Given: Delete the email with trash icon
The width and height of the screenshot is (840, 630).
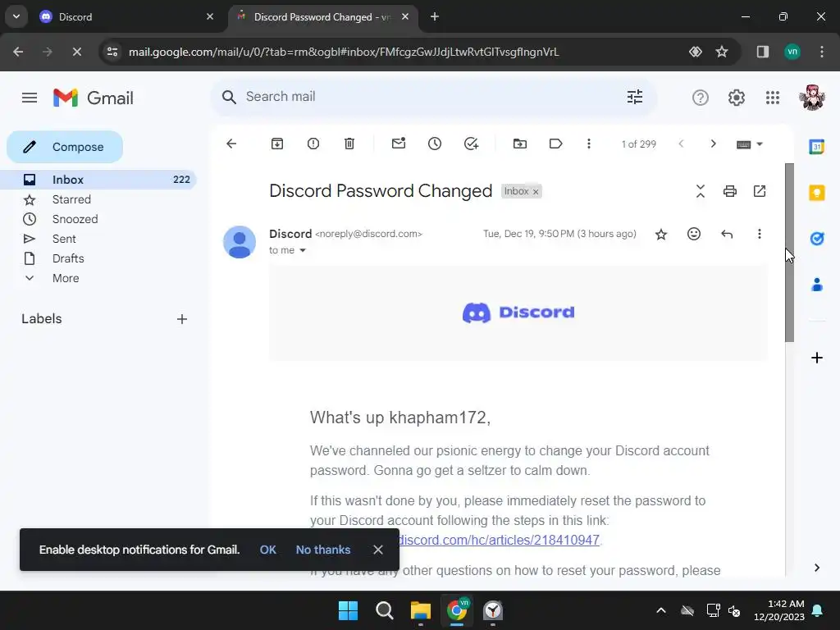Looking at the screenshot, I should click(349, 144).
